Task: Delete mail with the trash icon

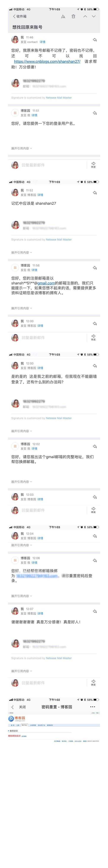Action: click(73, 16)
